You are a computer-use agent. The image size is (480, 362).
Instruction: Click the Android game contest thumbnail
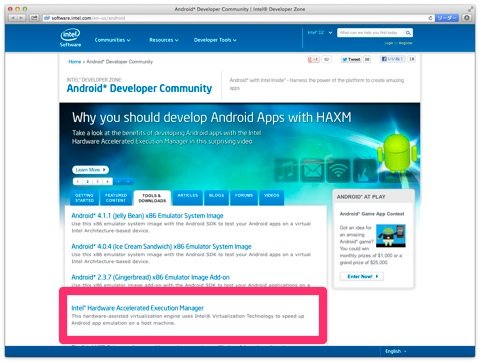click(391, 236)
